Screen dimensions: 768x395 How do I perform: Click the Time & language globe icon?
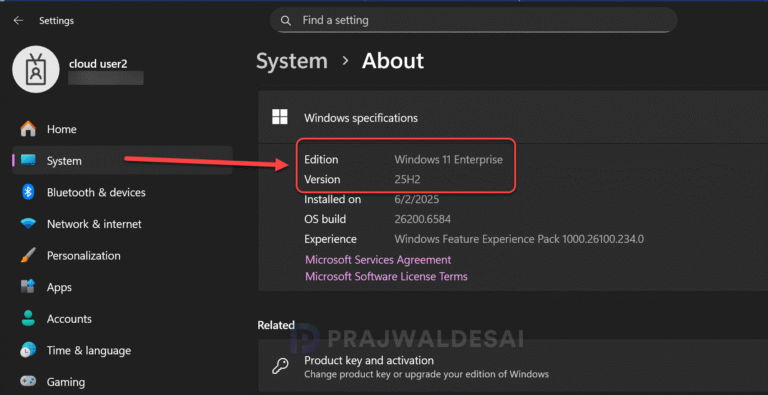[28, 350]
